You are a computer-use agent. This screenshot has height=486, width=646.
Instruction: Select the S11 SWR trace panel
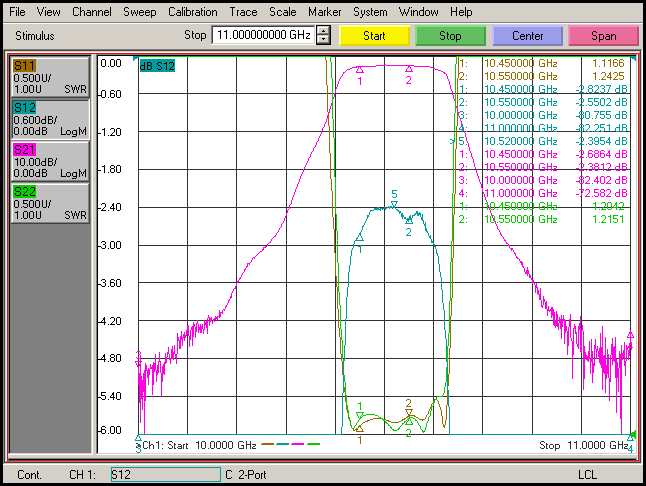click(50, 77)
